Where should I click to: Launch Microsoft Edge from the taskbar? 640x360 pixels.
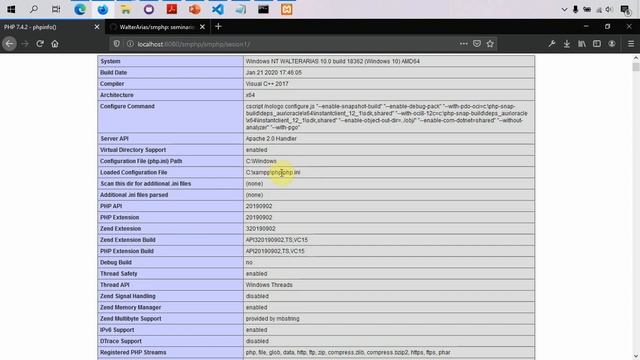click(x=80, y=9)
